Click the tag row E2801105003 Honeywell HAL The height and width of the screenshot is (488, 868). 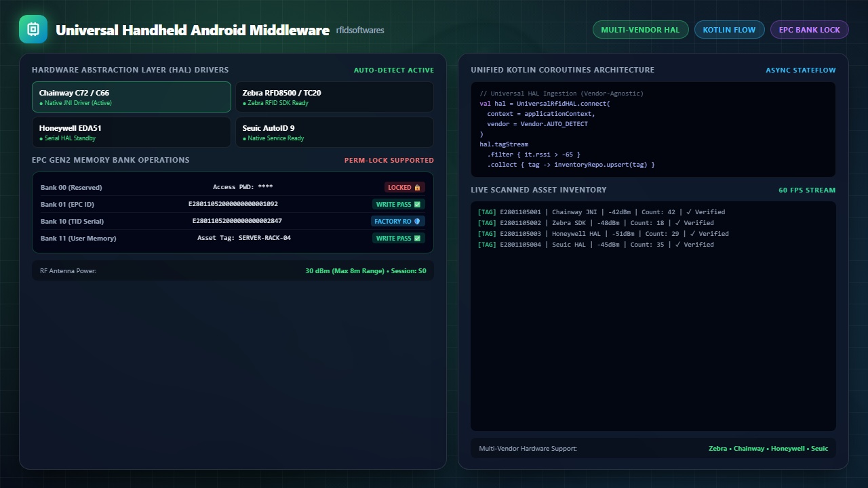(x=604, y=234)
